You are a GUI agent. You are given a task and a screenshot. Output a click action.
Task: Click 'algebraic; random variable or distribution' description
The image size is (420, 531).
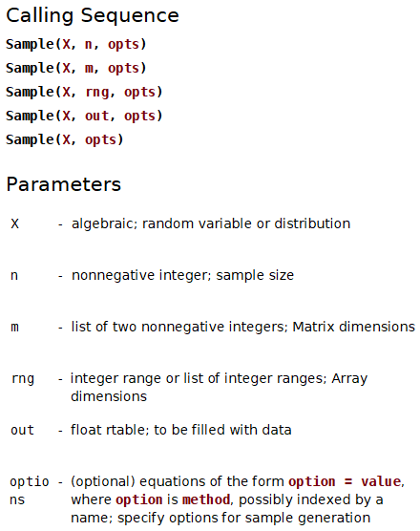tap(211, 223)
